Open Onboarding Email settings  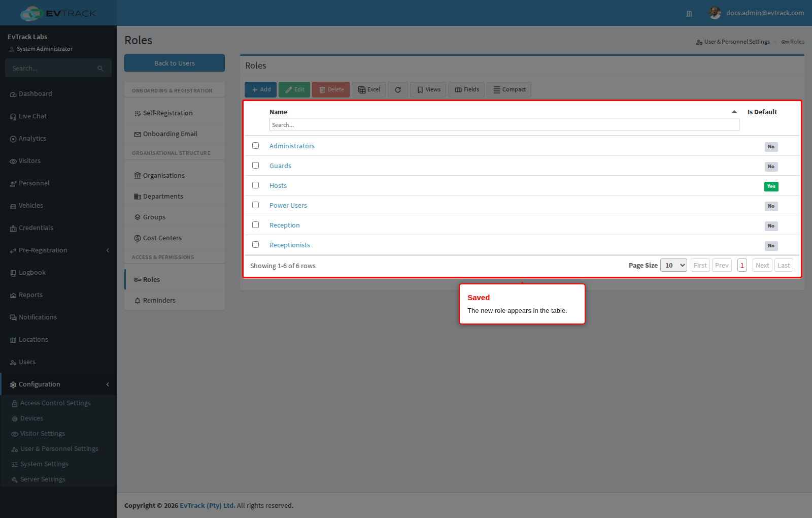[x=175, y=134]
